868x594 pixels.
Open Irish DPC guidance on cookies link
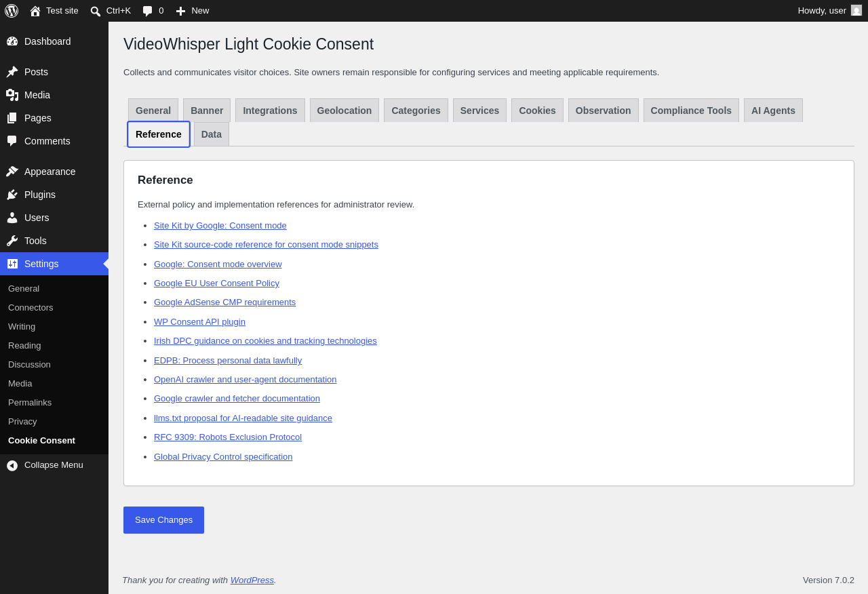265,341
